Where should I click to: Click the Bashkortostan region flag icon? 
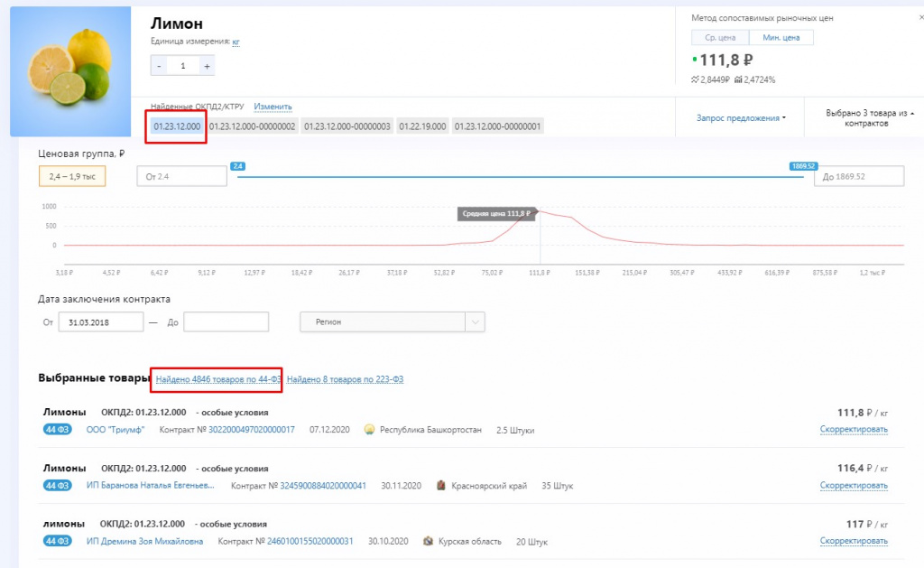tap(369, 430)
